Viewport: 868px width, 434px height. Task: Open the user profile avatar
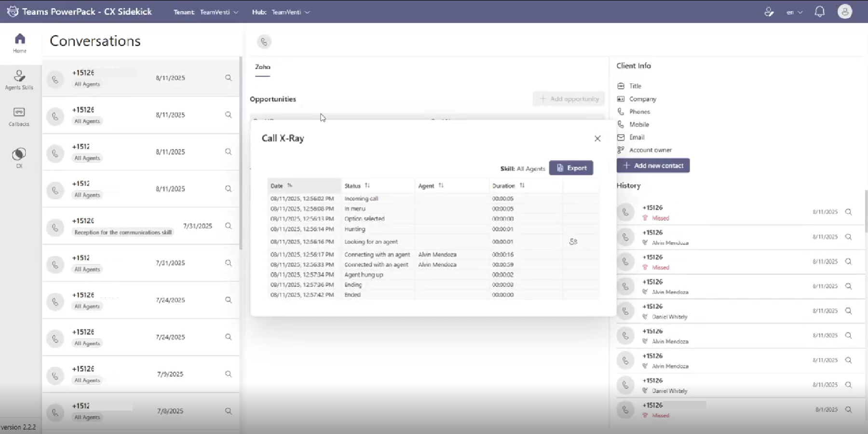click(x=844, y=12)
